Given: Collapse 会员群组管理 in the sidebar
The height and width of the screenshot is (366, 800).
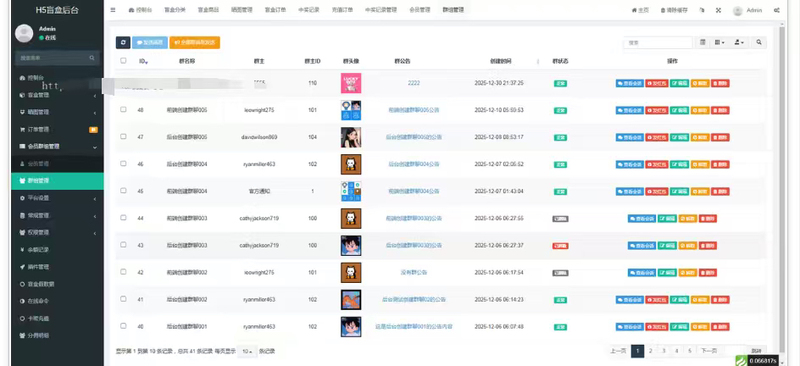Looking at the screenshot, I should tap(57, 147).
